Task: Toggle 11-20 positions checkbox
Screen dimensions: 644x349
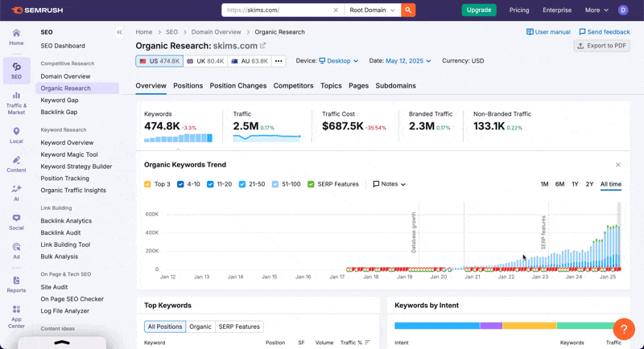Action: (x=210, y=184)
